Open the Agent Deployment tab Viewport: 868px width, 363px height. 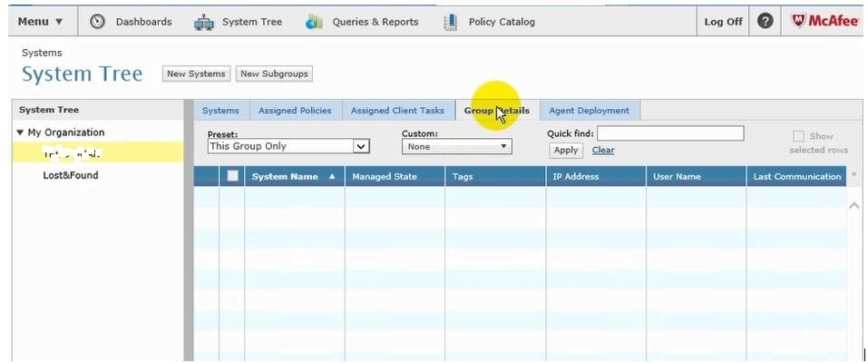point(589,111)
